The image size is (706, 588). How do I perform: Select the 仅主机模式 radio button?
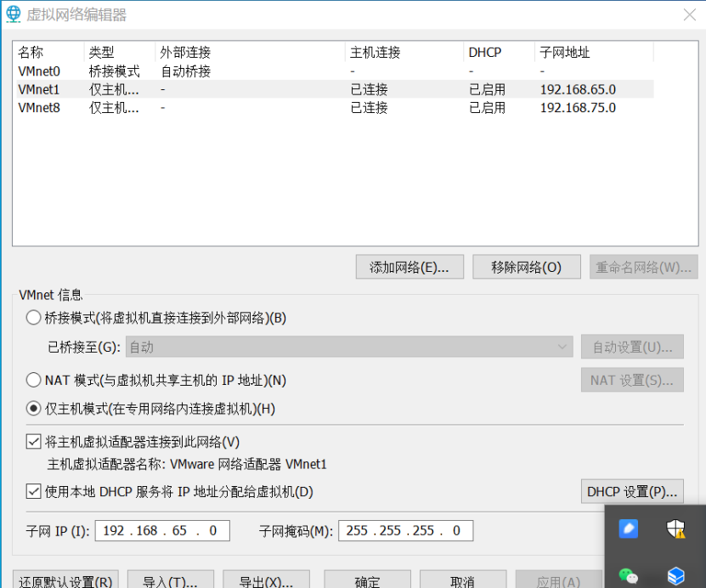click(x=34, y=409)
